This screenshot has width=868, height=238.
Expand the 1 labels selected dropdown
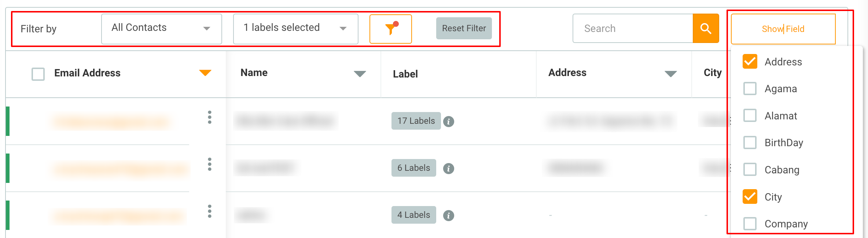point(295,29)
